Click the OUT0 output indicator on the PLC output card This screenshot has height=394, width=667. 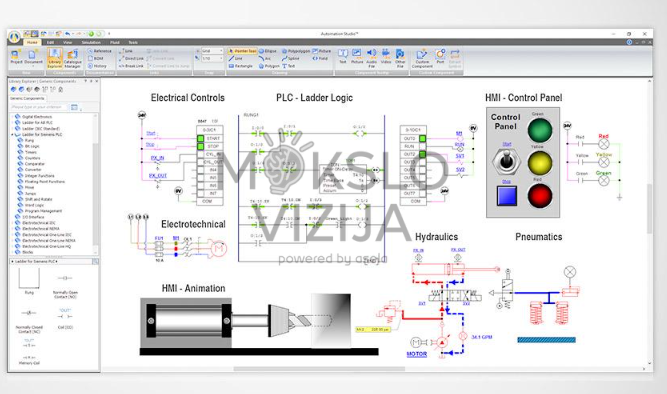[x=422, y=139]
